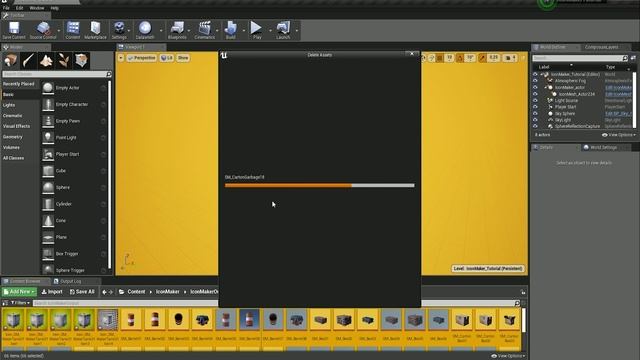This screenshot has height=360, width=640.
Task: Click the Cylinder shape icon
Action: click(x=48, y=204)
